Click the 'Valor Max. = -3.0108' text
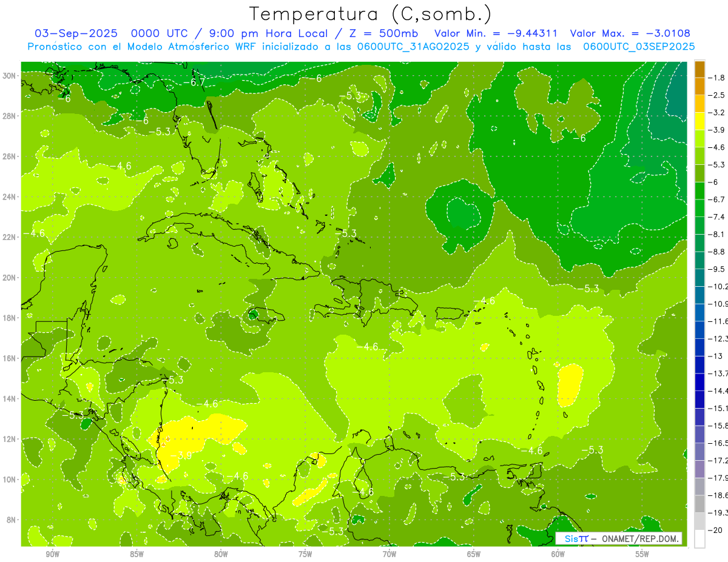This screenshot has width=728, height=562. [x=630, y=33]
